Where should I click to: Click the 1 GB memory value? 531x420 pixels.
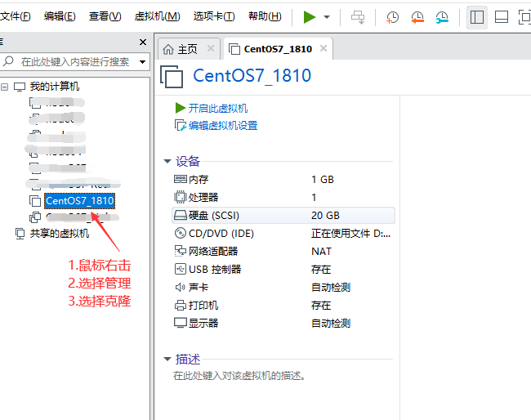coord(323,180)
